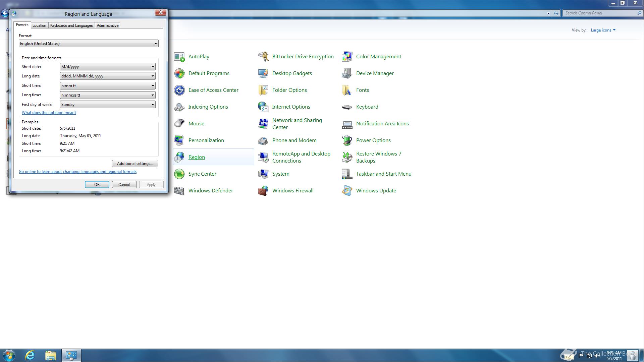Open the Fonts folder icon

(x=347, y=90)
